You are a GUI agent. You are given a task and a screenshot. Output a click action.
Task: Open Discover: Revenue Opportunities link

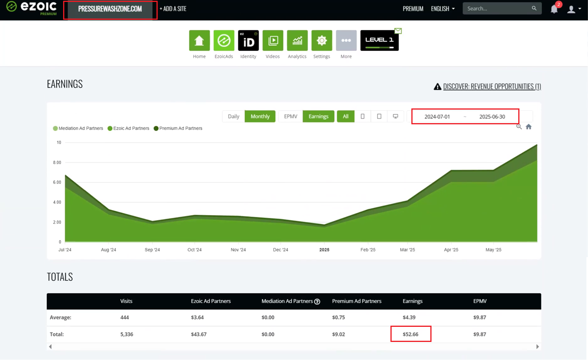click(x=492, y=86)
